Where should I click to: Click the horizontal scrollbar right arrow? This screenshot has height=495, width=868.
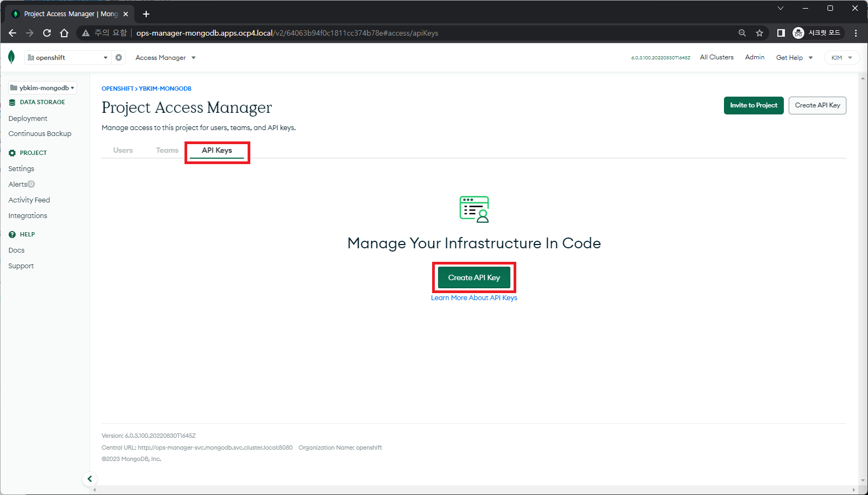[853, 490]
